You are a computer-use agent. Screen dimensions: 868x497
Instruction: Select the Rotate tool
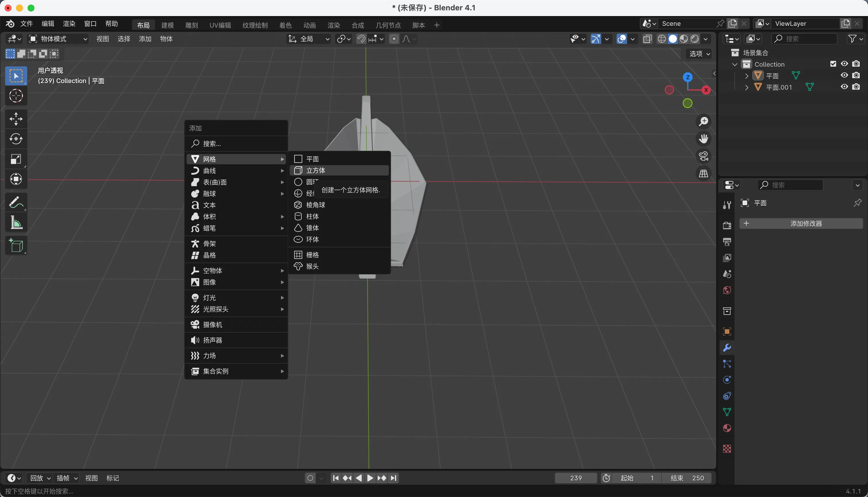click(x=16, y=138)
